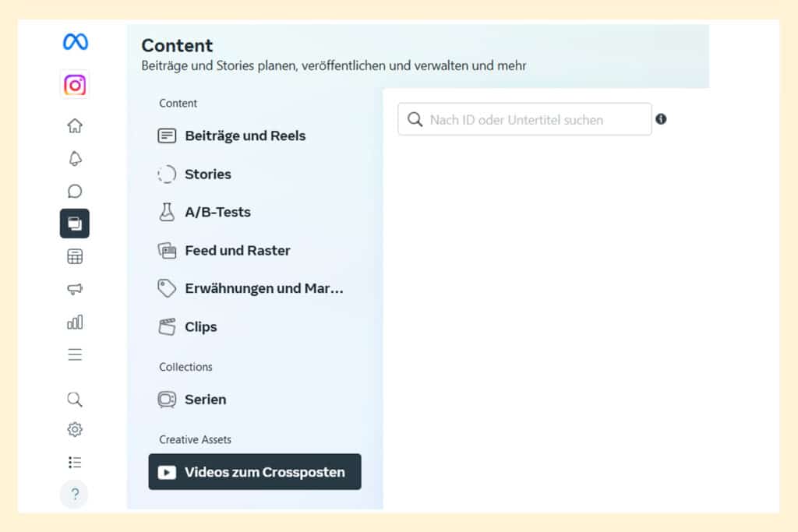Open the Planner calendar icon

click(x=74, y=255)
